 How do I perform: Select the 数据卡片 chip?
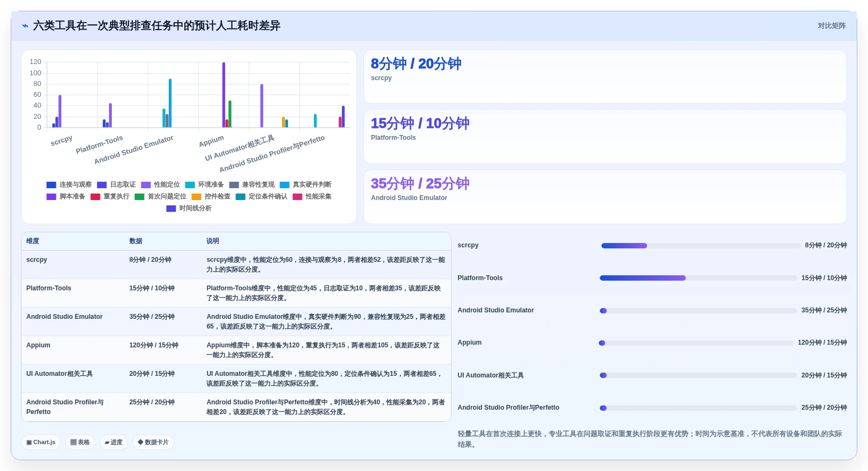click(153, 443)
